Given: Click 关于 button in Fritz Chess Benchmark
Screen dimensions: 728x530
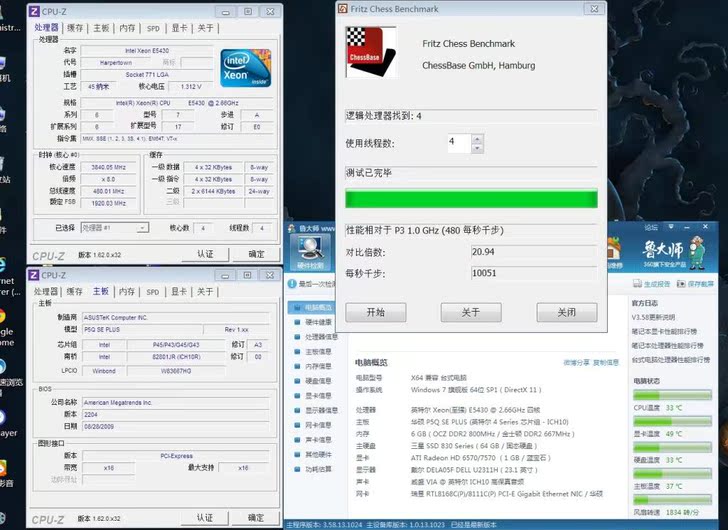Looking at the screenshot, I should click(x=471, y=312).
